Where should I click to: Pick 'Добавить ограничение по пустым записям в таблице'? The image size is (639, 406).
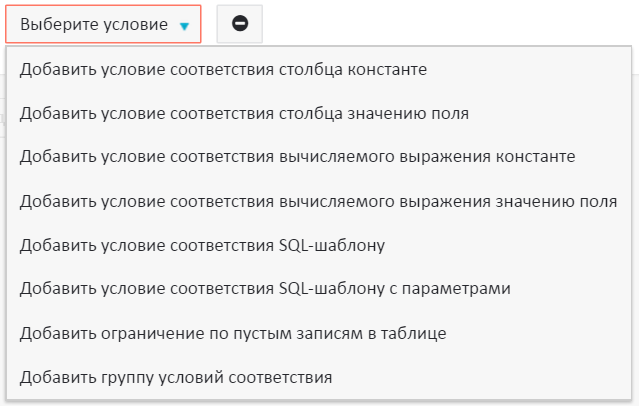(233, 333)
